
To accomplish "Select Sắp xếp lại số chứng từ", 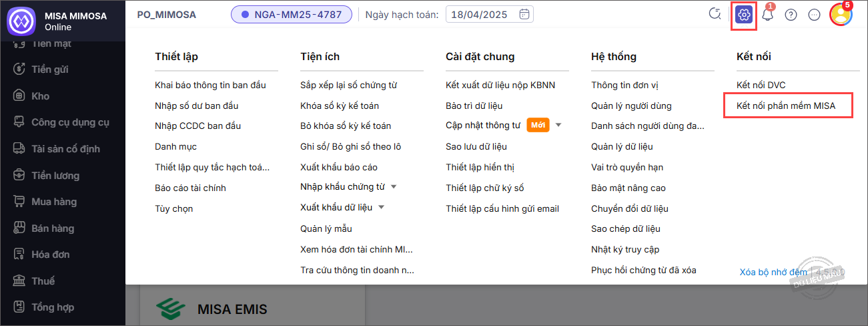I will [x=348, y=85].
